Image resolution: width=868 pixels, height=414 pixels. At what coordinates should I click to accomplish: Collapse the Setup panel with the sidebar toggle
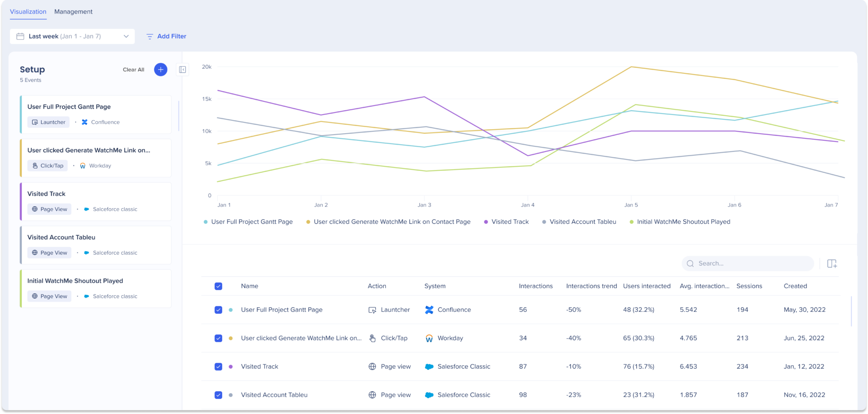pos(182,70)
